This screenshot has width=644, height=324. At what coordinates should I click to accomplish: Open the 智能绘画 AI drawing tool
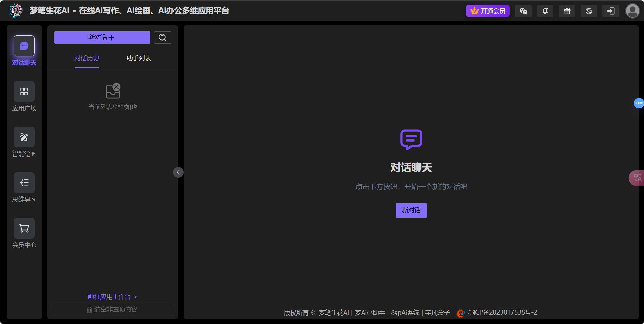(x=24, y=137)
